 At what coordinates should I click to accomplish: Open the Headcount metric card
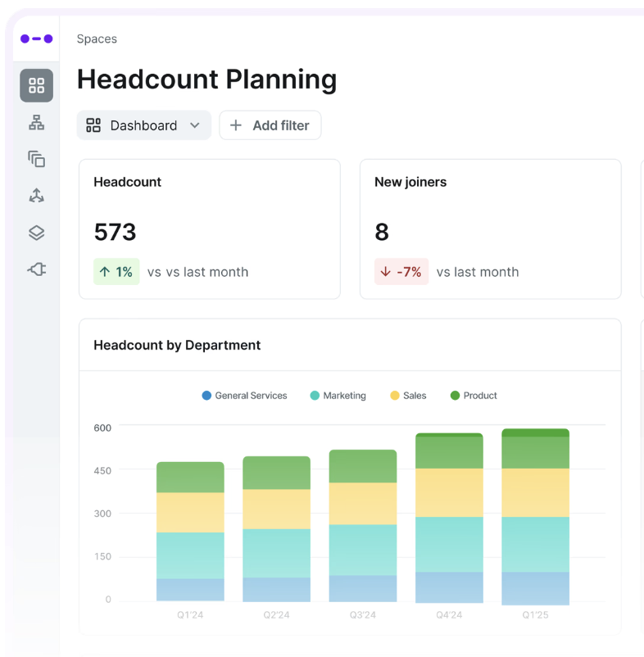click(210, 229)
